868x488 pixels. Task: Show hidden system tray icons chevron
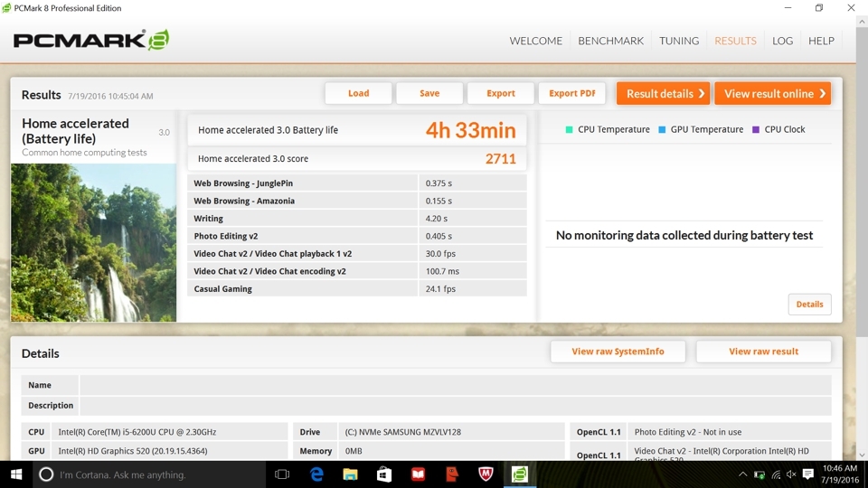pos(743,474)
